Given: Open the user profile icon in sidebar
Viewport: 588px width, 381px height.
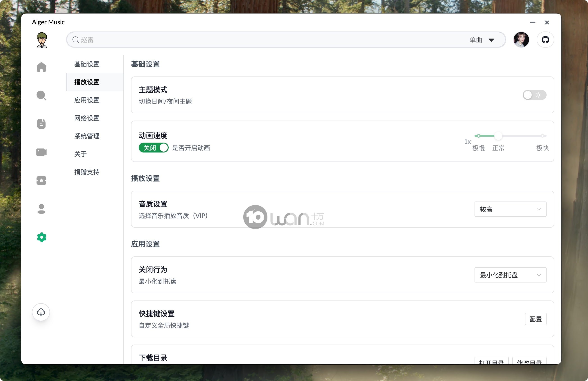Looking at the screenshot, I should tap(41, 209).
